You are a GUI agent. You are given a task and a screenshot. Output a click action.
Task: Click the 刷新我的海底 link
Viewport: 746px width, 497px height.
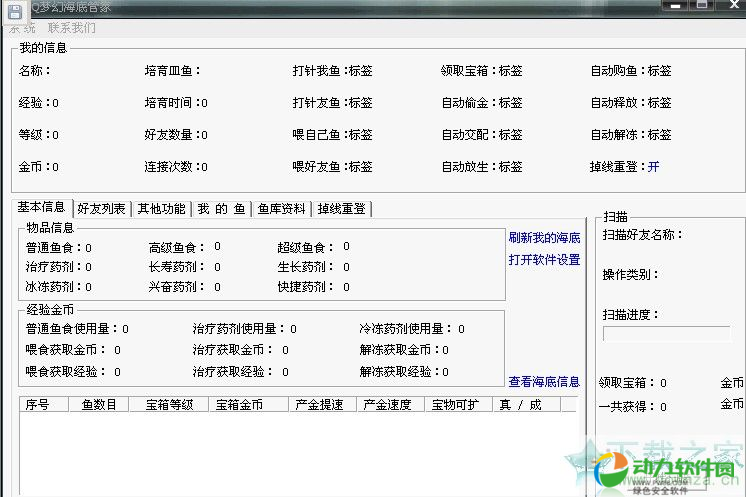pos(544,237)
